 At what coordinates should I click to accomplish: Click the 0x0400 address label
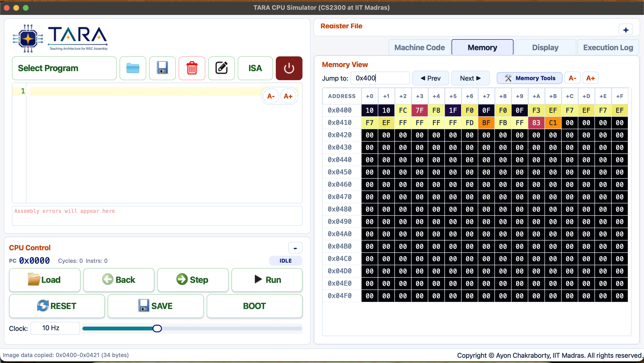pos(339,110)
